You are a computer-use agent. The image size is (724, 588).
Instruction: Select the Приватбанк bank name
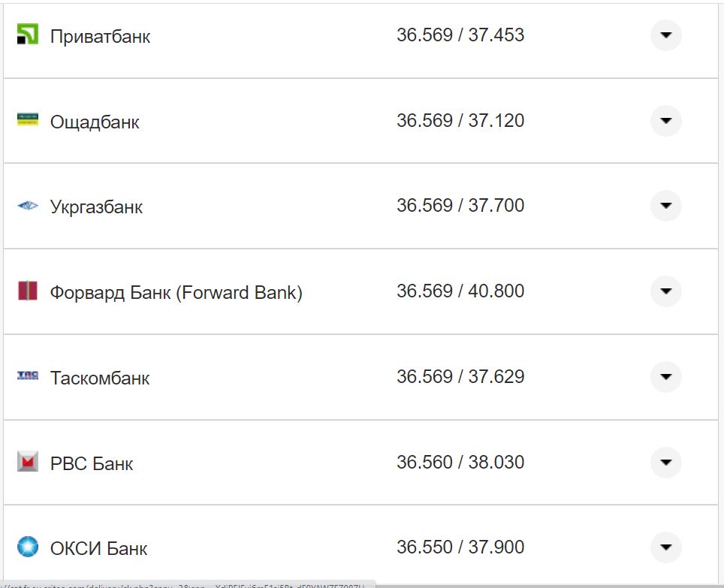[x=100, y=36]
